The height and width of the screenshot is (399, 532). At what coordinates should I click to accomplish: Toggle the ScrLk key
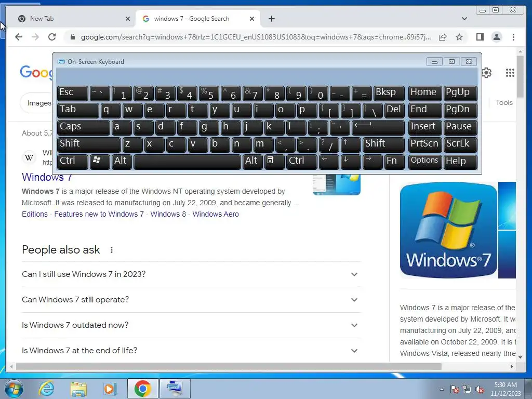(x=460, y=144)
